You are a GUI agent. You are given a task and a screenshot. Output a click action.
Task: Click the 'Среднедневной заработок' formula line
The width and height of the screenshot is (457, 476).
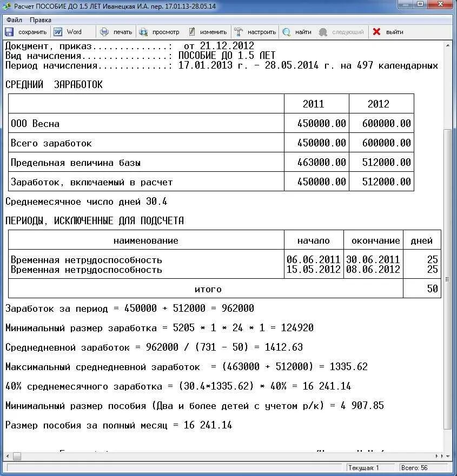click(x=154, y=347)
